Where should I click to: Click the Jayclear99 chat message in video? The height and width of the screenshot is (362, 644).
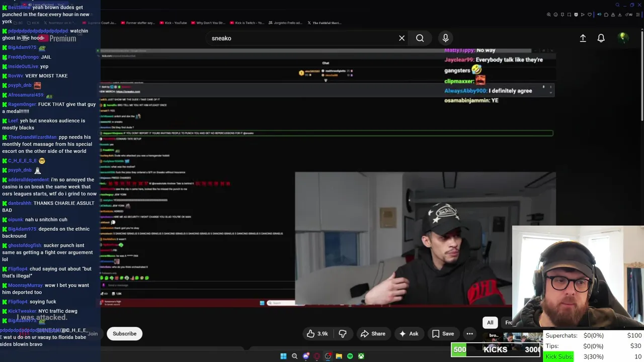coord(494,64)
